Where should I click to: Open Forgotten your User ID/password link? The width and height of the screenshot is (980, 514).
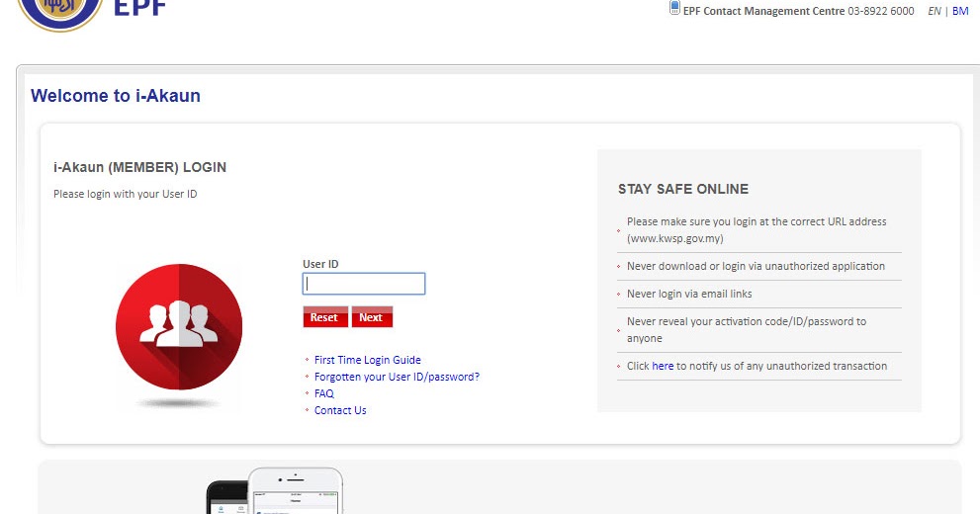click(397, 377)
